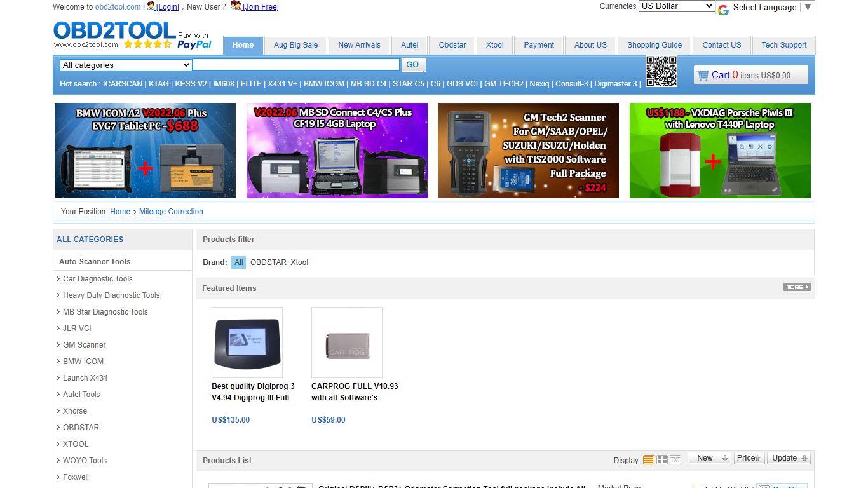Click the Join Free avatar icon
This screenshot has width=868, height=488.
coord(236,6)
